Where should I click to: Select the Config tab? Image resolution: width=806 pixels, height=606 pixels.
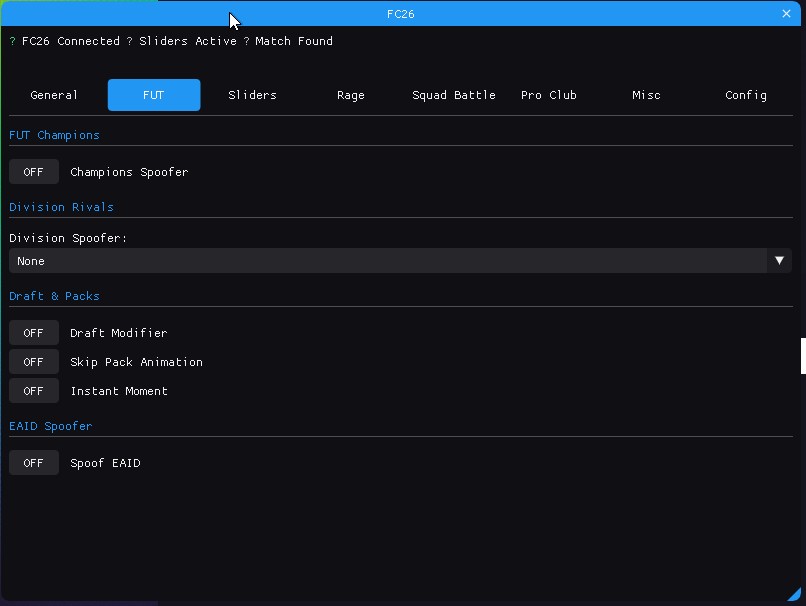tap(746, 95)
